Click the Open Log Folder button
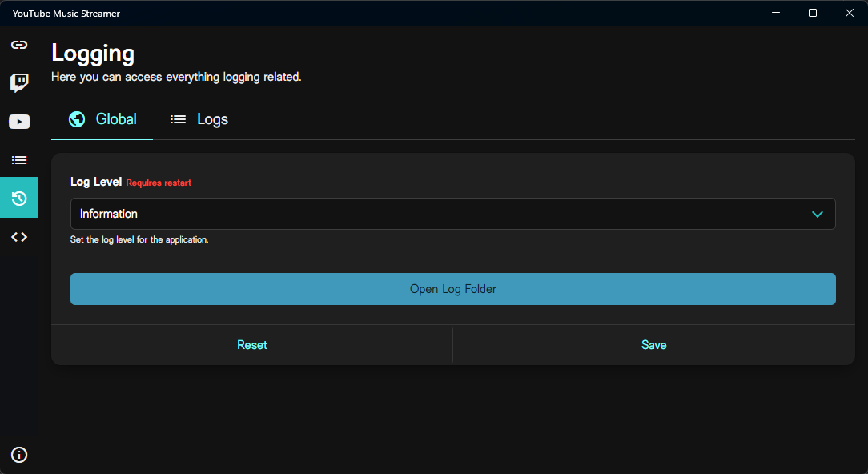The width and height of the screenshot is (868, 474). coord(453,289)
